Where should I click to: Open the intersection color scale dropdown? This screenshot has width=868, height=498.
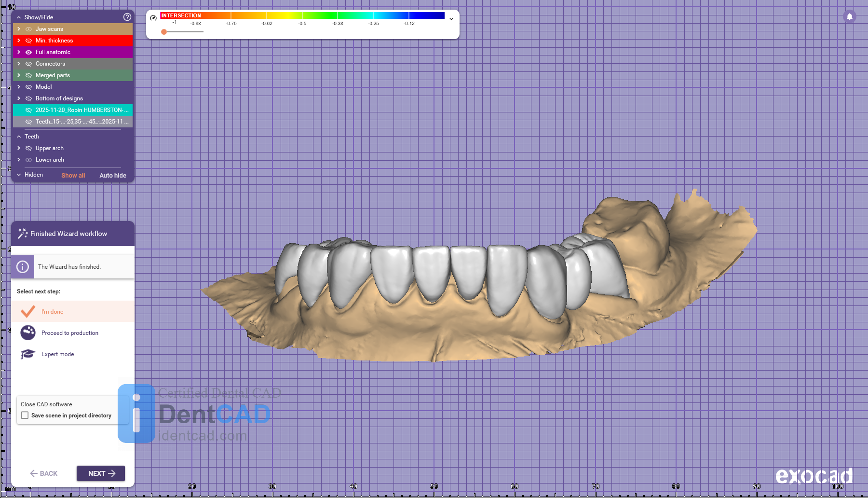451,19
